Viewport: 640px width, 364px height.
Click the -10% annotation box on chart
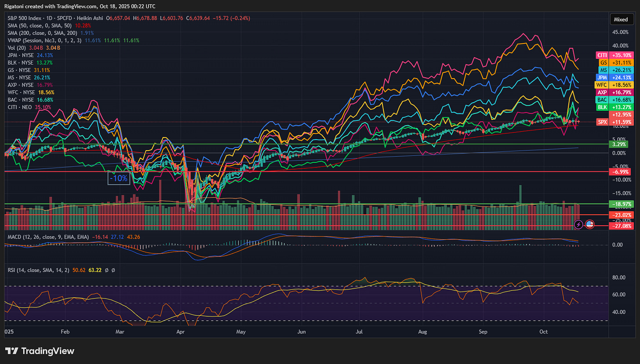(x=119, y=179)
